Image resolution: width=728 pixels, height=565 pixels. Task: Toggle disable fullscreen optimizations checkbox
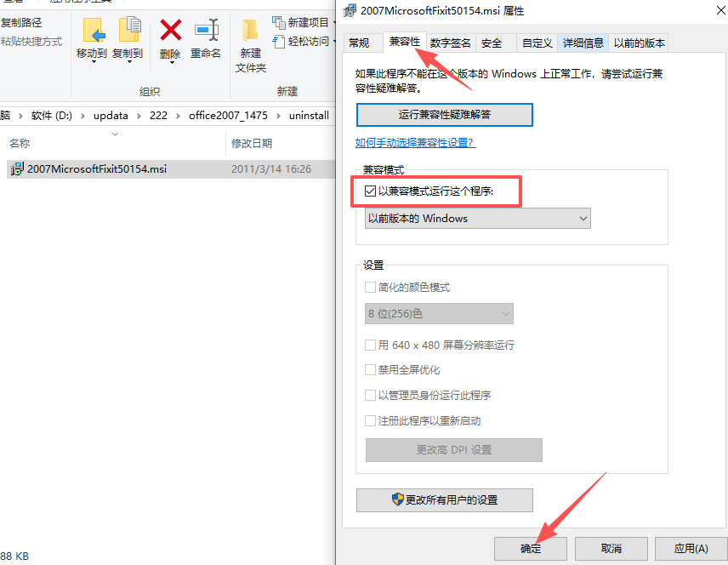(370, 370)
